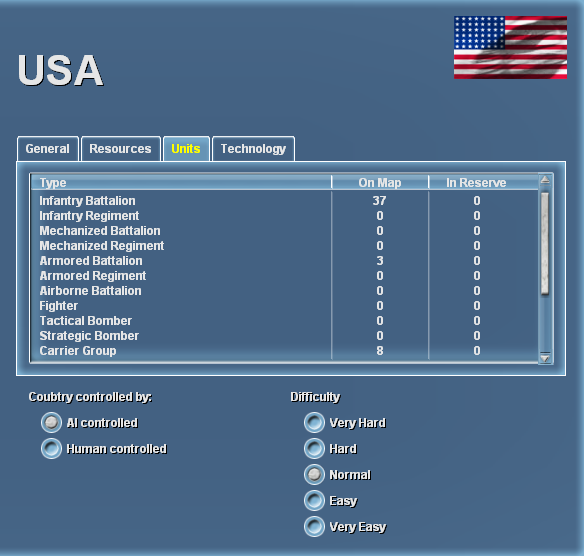
Task: Set difficulty to Very Hard
Action: pos(314,423)
